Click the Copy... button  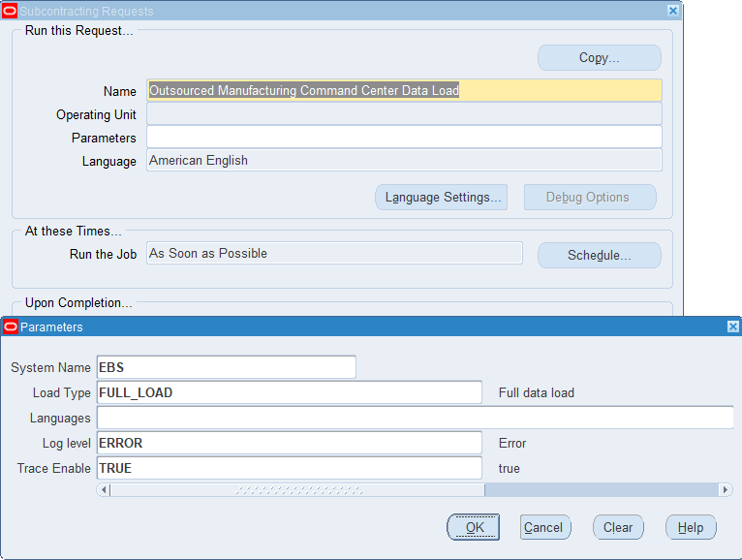[599, 58]
